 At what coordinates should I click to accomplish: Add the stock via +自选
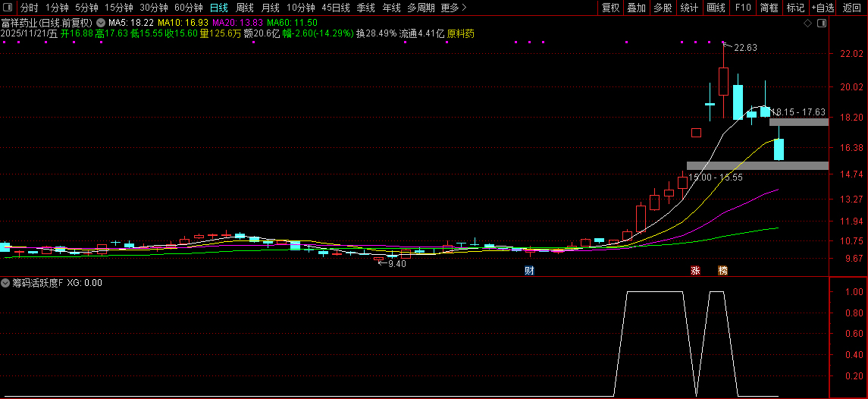click(822, 8)
